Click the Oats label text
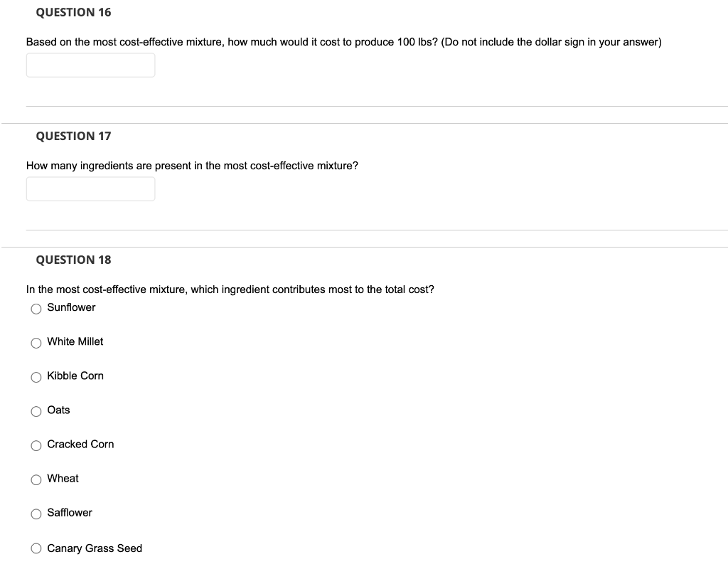 point(58,410)
